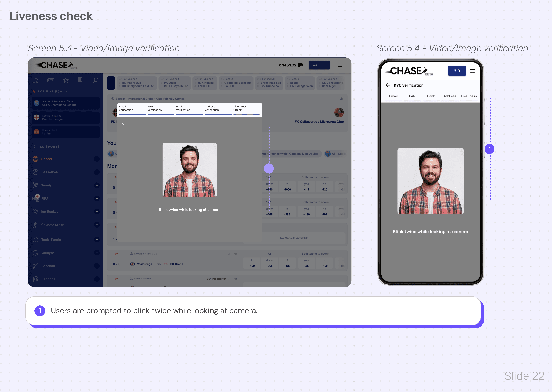Open the mobile hamburger menu icon
552x392 pixels.
point(473,71)
